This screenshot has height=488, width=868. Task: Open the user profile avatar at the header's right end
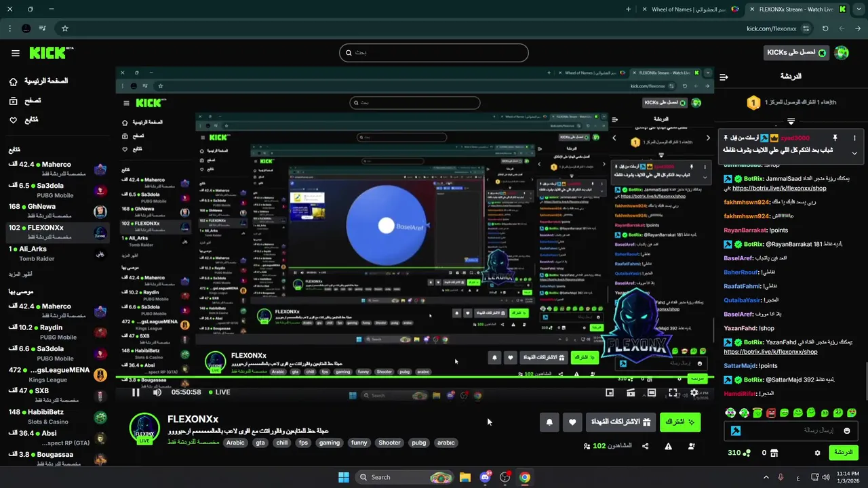[x=842, y=53]
